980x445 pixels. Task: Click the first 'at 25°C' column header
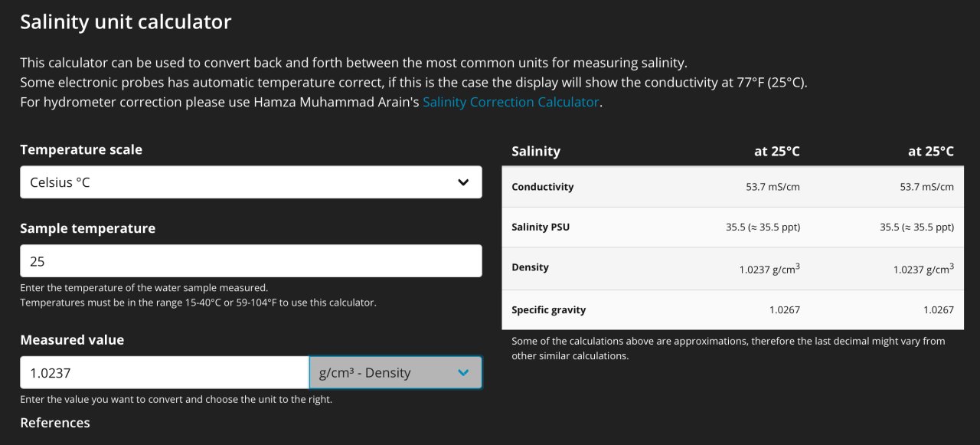pyautogui.click(x=776, y=152)
